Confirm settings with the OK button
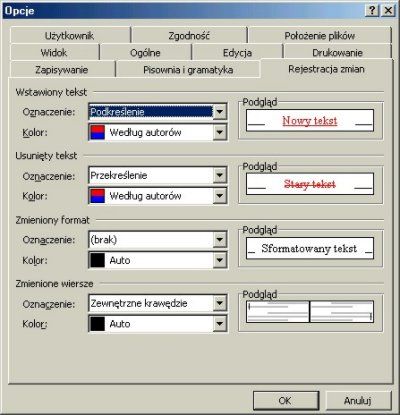The width and height of the screenshot is (400, 415). click(286, 400)
